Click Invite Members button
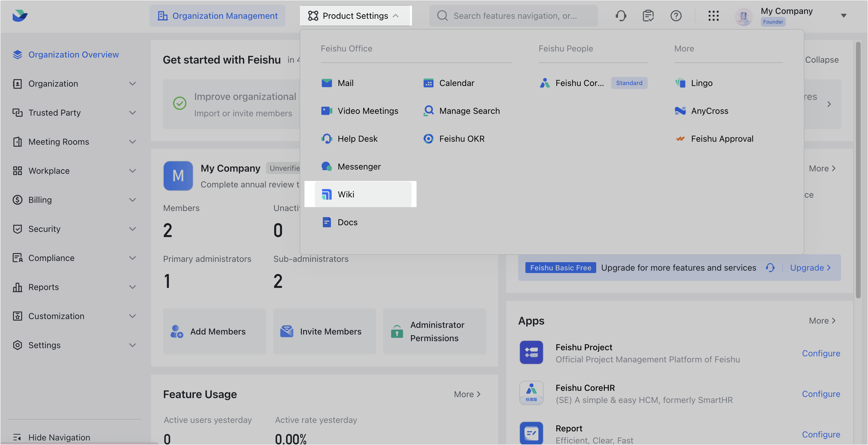Image resolution: width=868 pixels, height=445 pixels. [324, 331]
